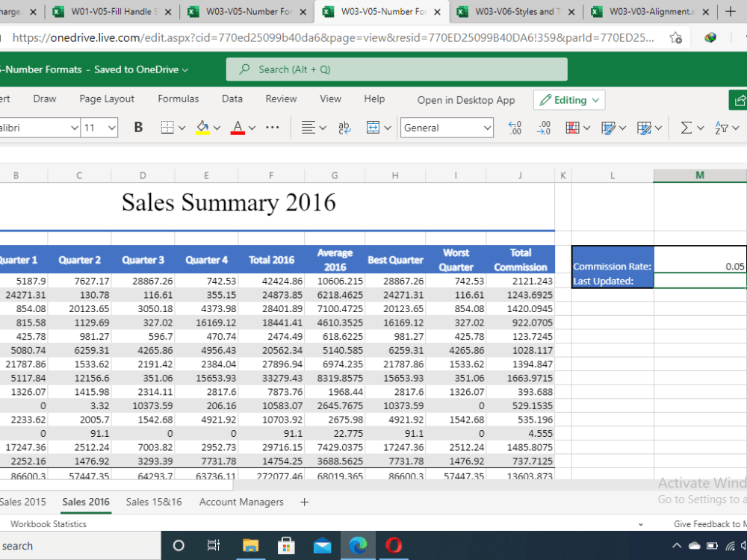Expand the alignment dropdown arrow

[323, 128]
